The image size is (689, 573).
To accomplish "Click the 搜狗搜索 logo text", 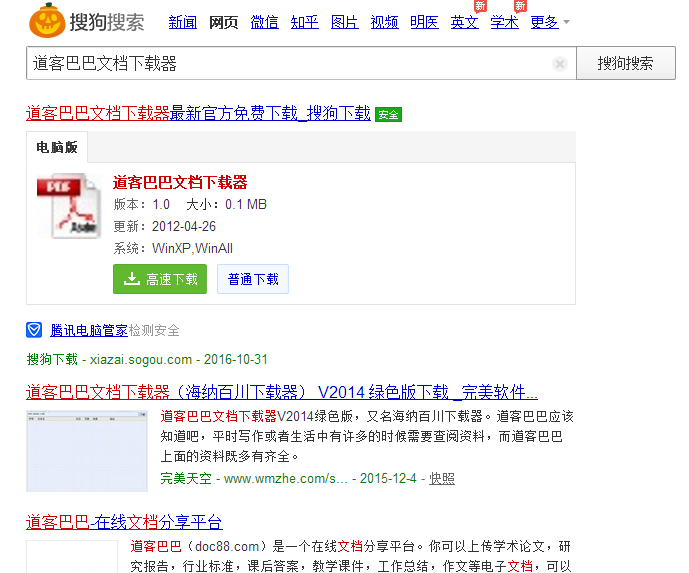I will click(x=107, y=22).
